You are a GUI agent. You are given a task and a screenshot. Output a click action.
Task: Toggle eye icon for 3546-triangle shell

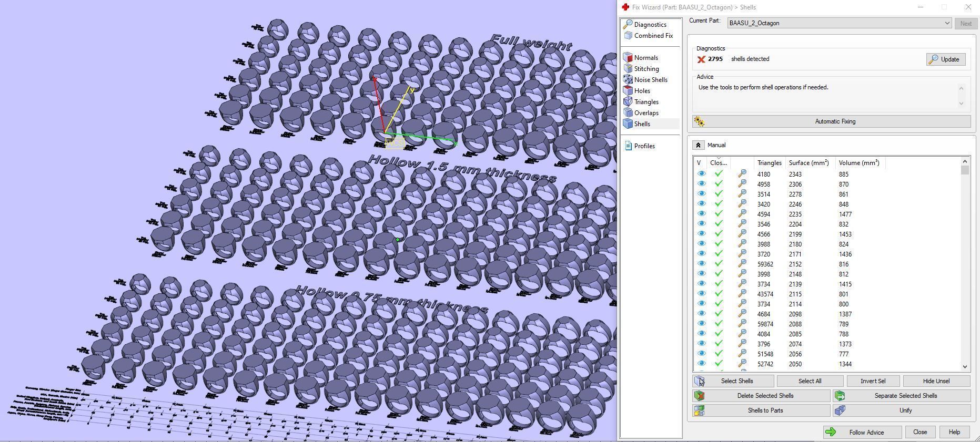(x=701, y=224)
